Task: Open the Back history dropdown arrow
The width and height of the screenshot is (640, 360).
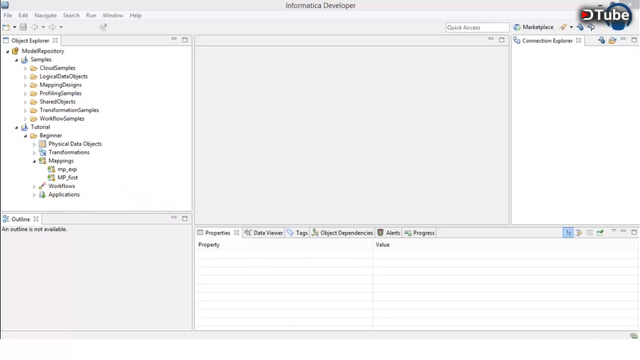Action: (43, 27)
